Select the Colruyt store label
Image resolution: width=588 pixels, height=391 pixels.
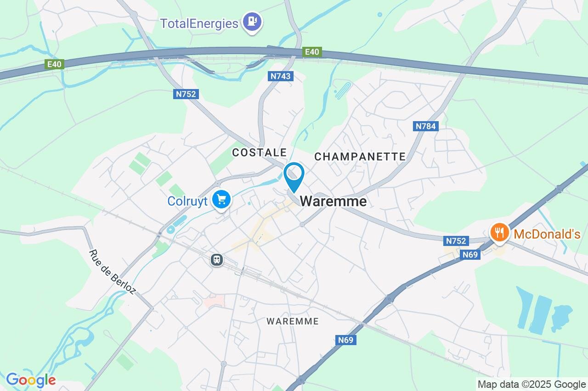click(x=188, y=201)
